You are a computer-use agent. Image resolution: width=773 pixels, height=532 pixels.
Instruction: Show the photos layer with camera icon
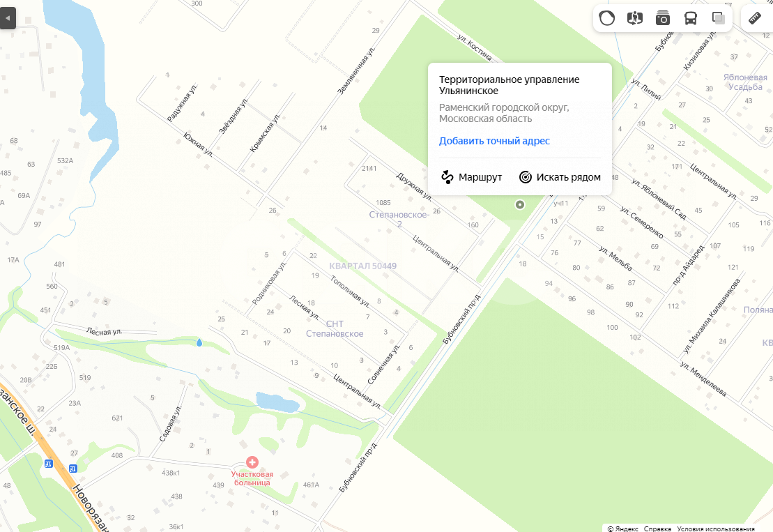(663, 18)
